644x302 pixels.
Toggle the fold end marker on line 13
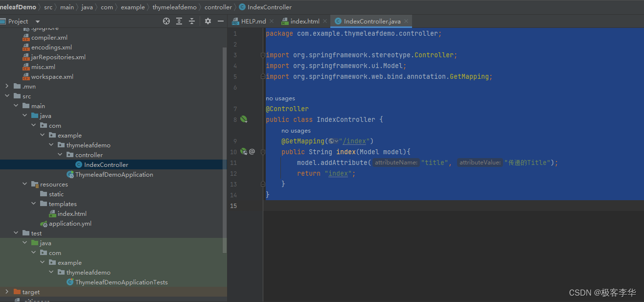click(x=263, y=184)
